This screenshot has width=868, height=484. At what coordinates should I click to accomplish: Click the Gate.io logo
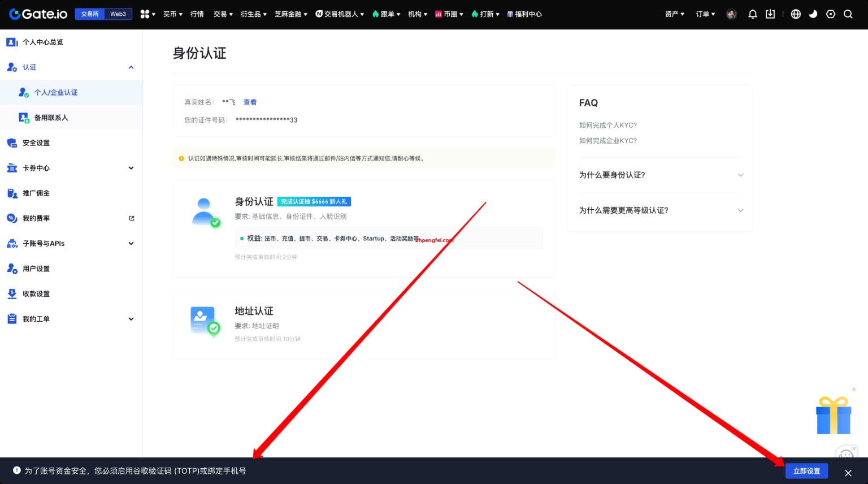(x=37, y=14)
